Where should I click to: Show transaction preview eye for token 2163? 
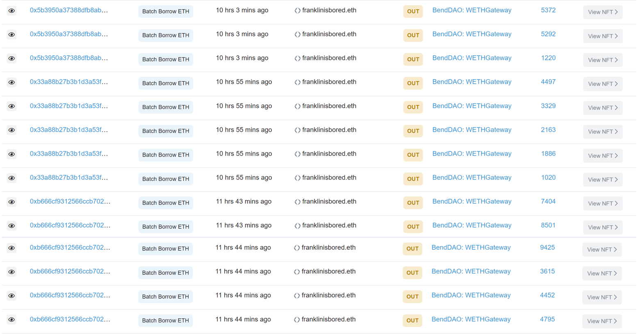pos(11,130)
